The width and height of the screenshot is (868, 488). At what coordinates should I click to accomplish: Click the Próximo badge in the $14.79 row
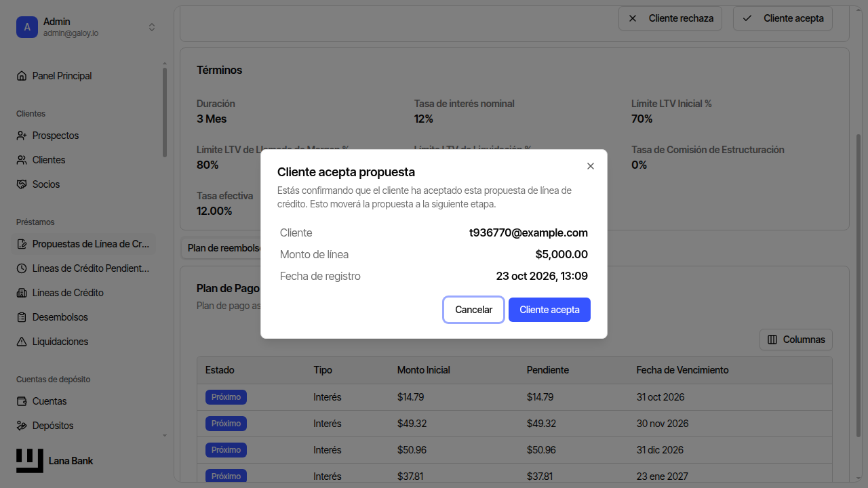point(226,397)
